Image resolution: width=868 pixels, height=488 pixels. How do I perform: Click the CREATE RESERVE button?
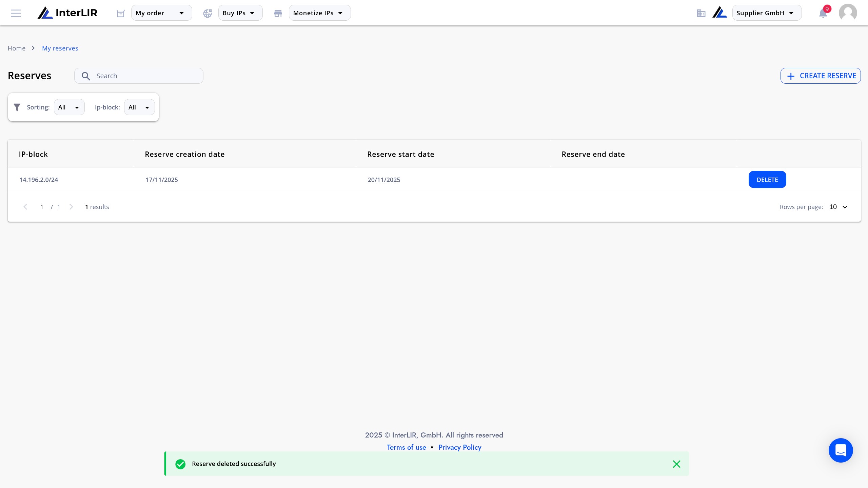[x=821, y=76]
